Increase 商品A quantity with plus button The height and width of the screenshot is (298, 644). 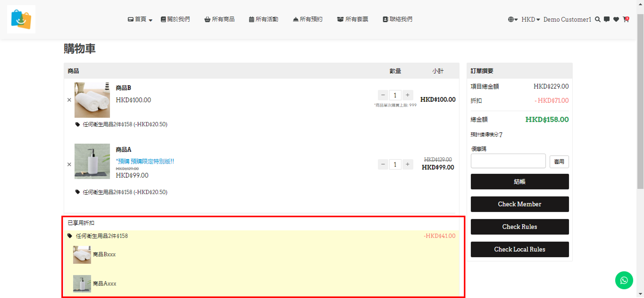tap(408, 164)
